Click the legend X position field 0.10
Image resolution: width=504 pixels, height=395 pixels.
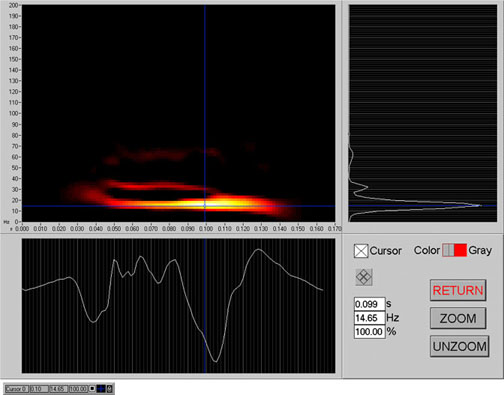(39, 389)
